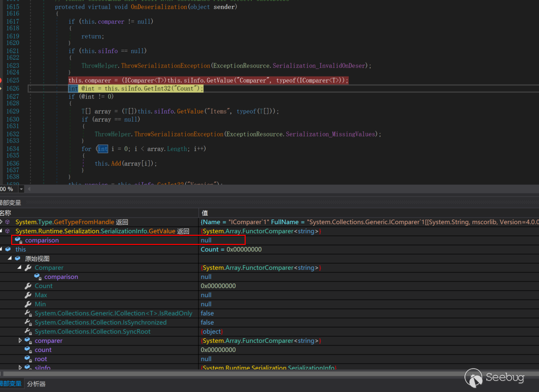Click the 值 column header
Screen dimensions: 539x392
point(205,213)
